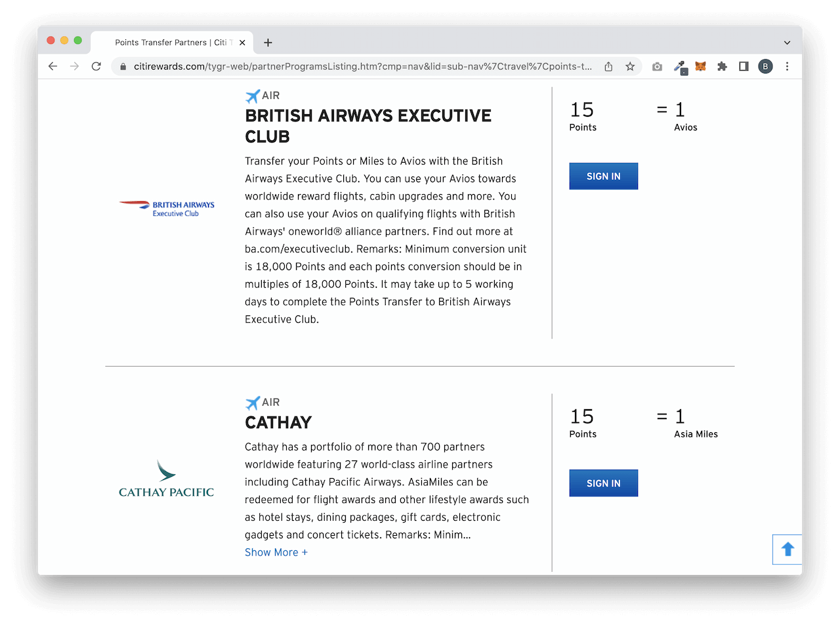Click the Cathay Pacific logo

click(x=167, y=479)
